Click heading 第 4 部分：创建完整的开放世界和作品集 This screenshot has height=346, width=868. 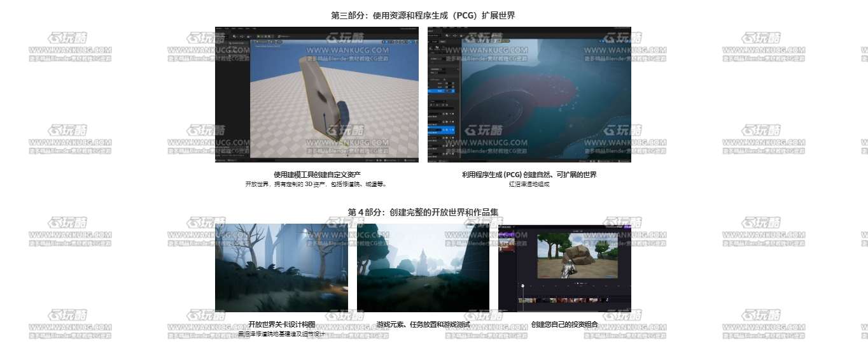[x=423, y=212]
